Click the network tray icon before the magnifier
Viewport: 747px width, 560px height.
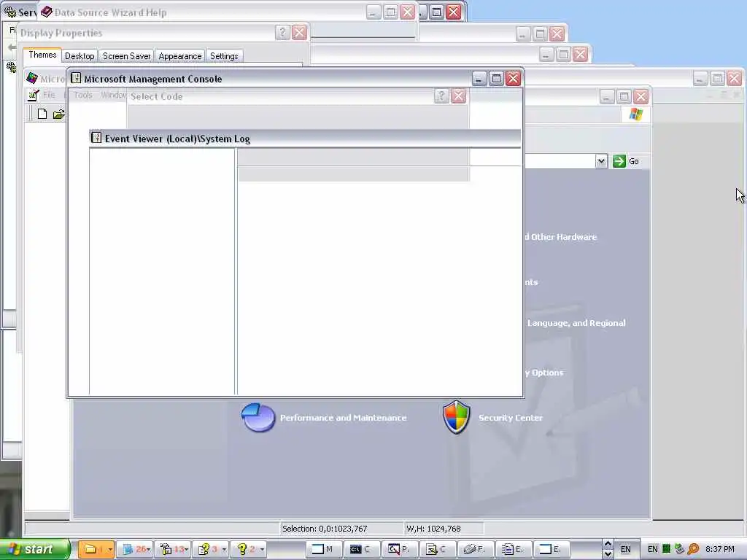679,549
